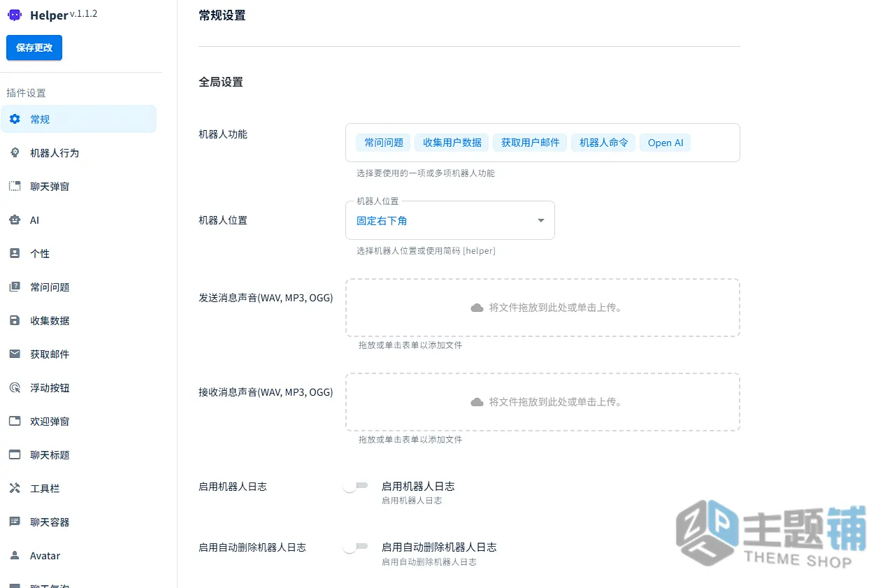Click the 常问问题 chip in 机器人功能
885x588 pixels.
(384, 143)
